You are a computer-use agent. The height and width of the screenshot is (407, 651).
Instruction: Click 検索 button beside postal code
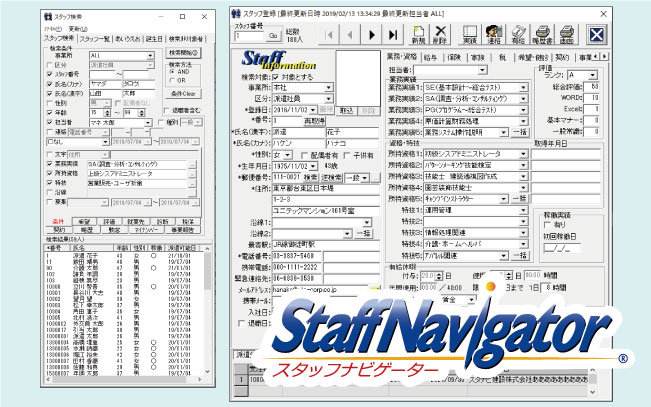coord(311,178)
